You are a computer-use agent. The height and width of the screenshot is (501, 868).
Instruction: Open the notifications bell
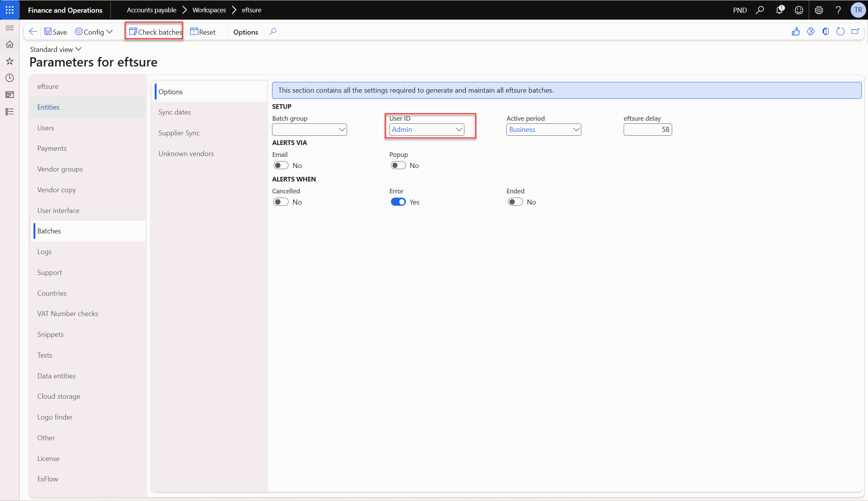coord(780,10)
